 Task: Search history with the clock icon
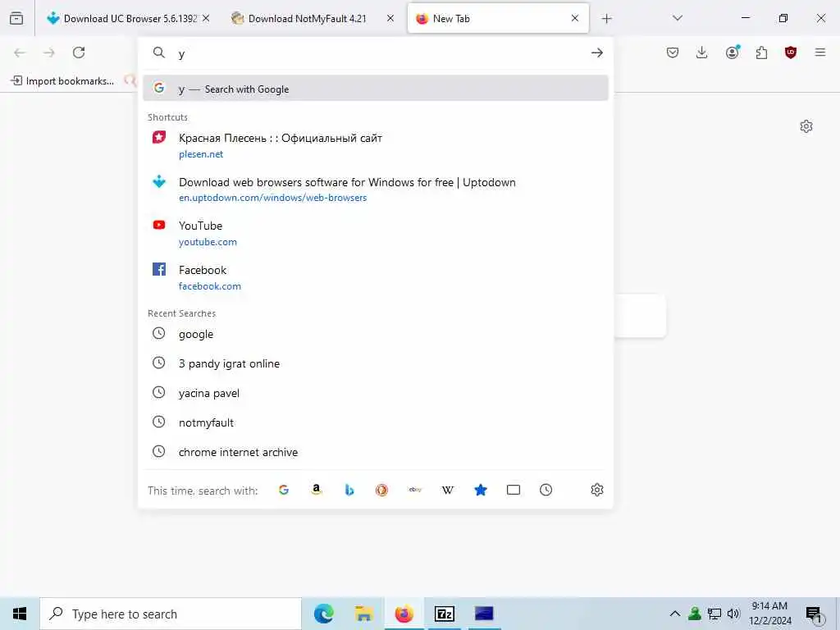[546, 490]
